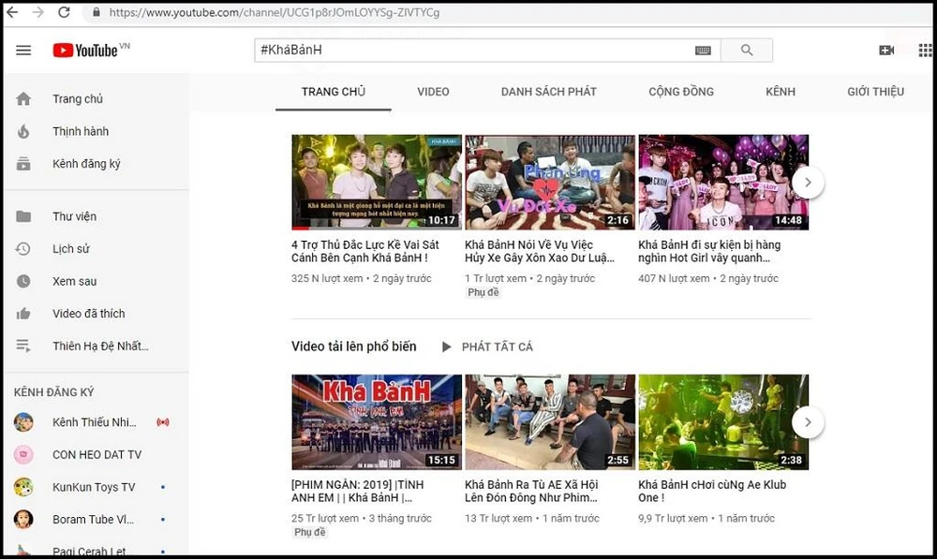The height and width of the screenshot is (560, 937).
Task: Open the on-screen keyboard icon
Action: pos(703,51)
